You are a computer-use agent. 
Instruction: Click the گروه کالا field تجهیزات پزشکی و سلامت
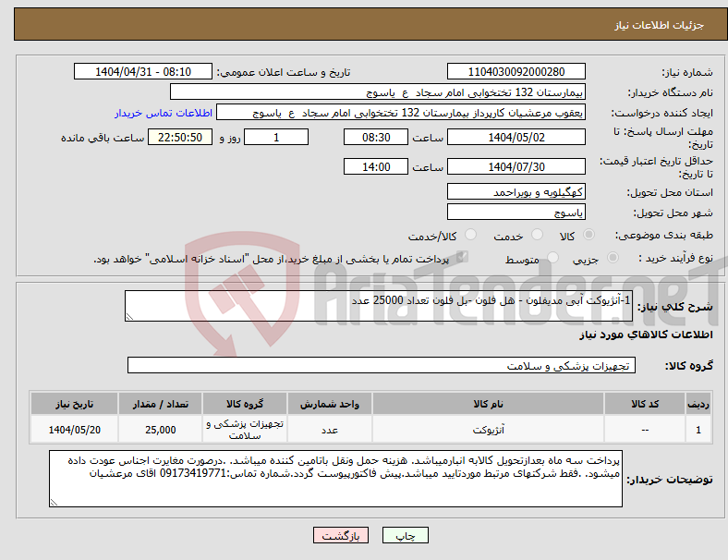click(x=382, y=365)
